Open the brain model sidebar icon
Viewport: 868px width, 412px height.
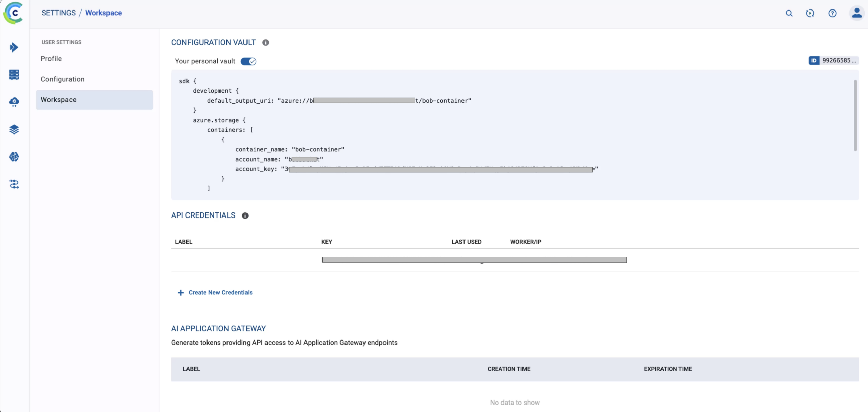point(14,157)
